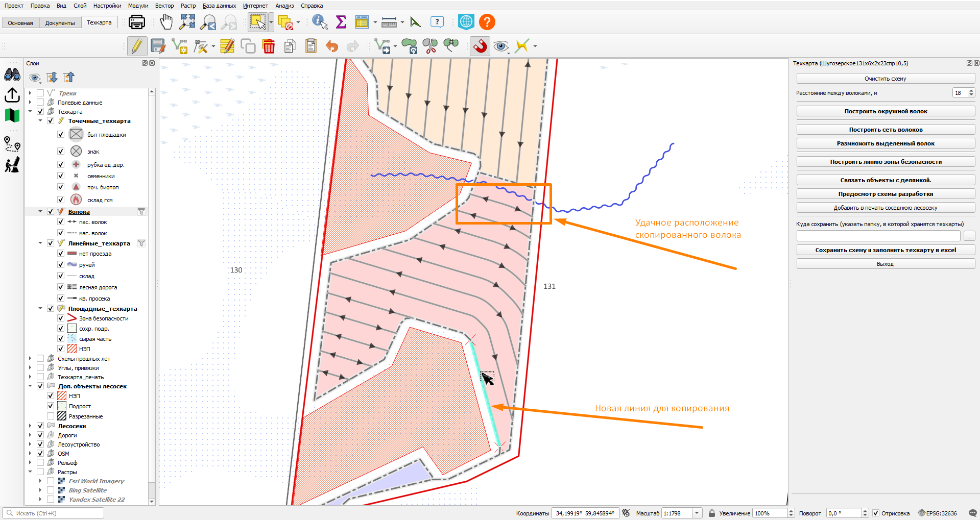Click the binoculars icon in left sidebar

tap(12, 75)
